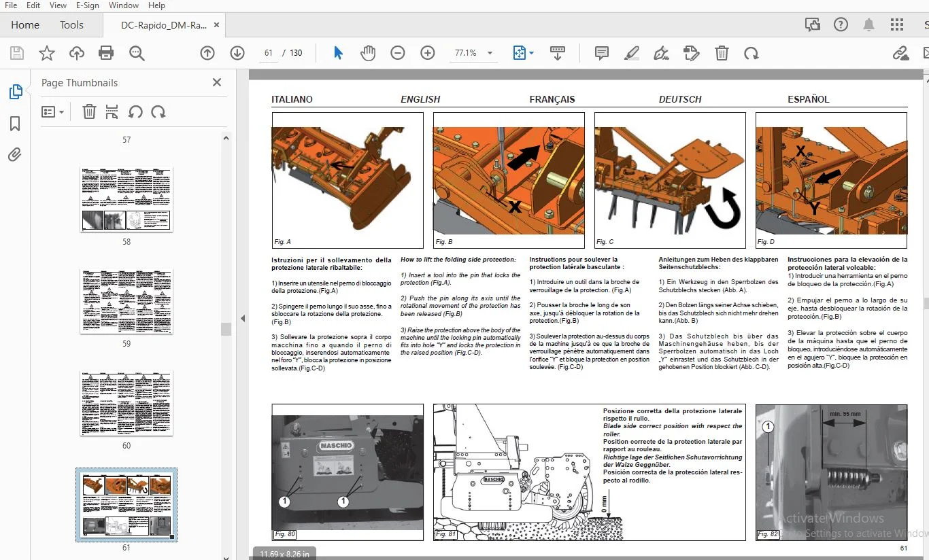Open the Edit menu
Image resolution: width=929 pixels, height=560 pixels.
[x=33, y=5]
